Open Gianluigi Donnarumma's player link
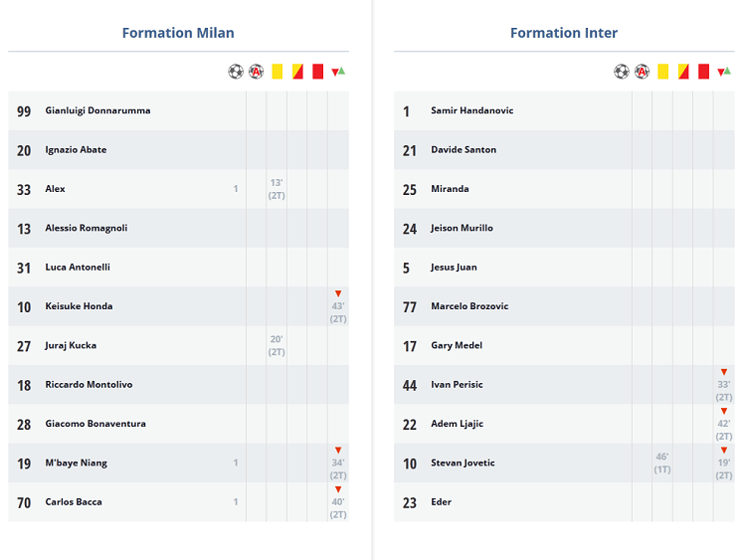746x560 pixels. [x=97, y=110]
